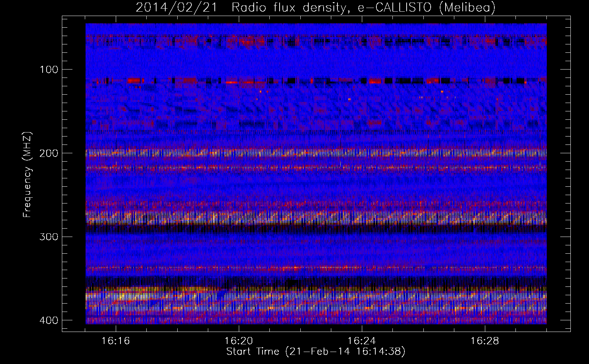This screenshot has height=364, width=589.
Task: Click the 'Start Time (21-Feb-14 16:14:38)' axis label
Action: point(316,352)
